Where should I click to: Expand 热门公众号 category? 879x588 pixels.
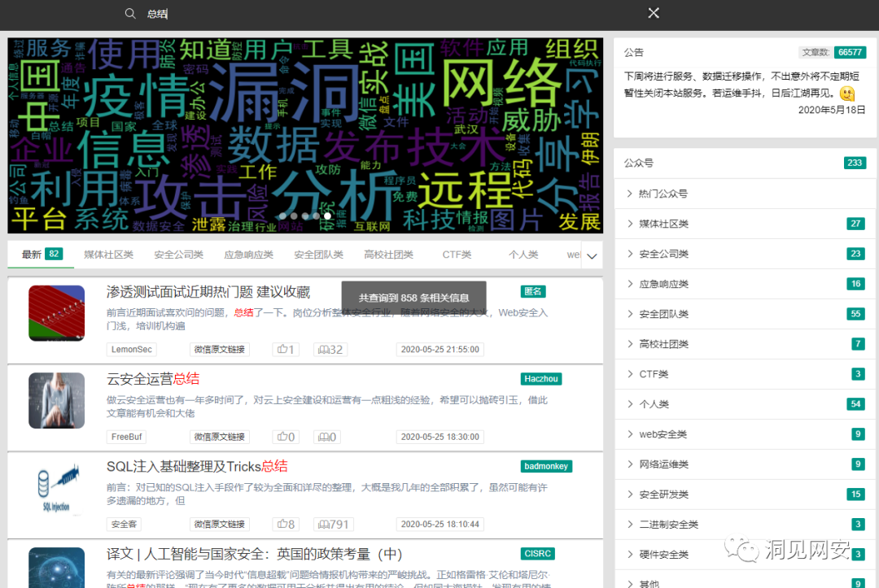coord(745,194)
